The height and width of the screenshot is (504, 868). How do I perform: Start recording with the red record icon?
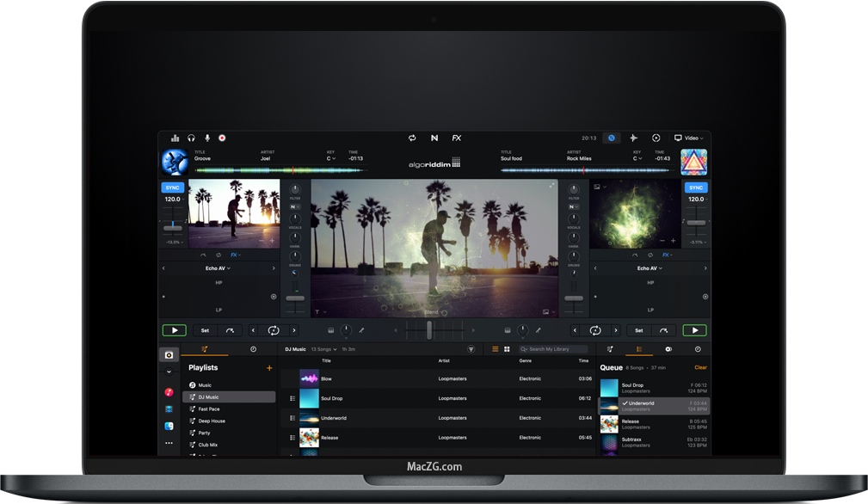pyautogui.click(x=223, y=138)
